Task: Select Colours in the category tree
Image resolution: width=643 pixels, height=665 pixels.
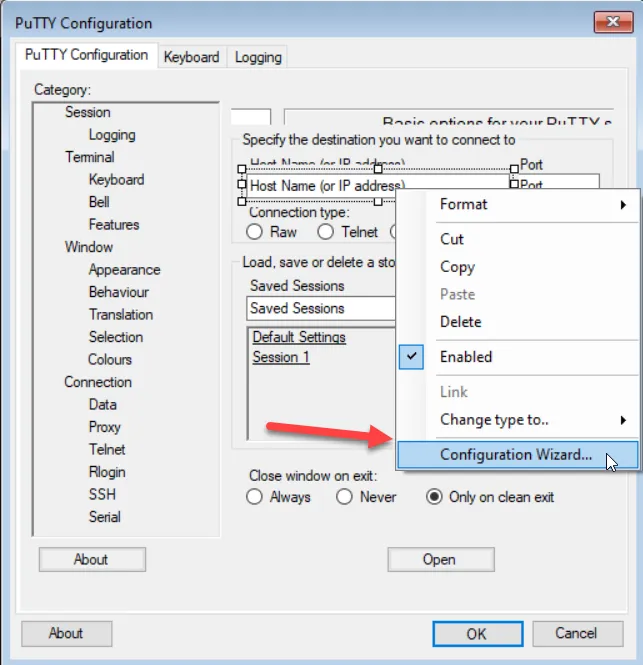Action: click(110, 360)
